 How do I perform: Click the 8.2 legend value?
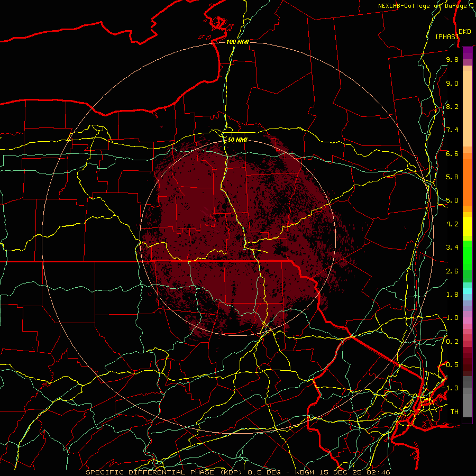452,106
